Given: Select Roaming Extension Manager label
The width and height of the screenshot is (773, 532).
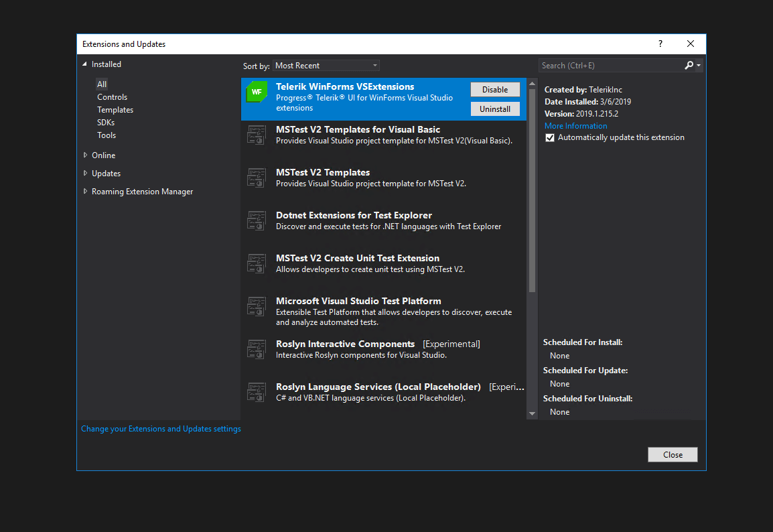Looking at the screenshot, I should coord(142,192).
